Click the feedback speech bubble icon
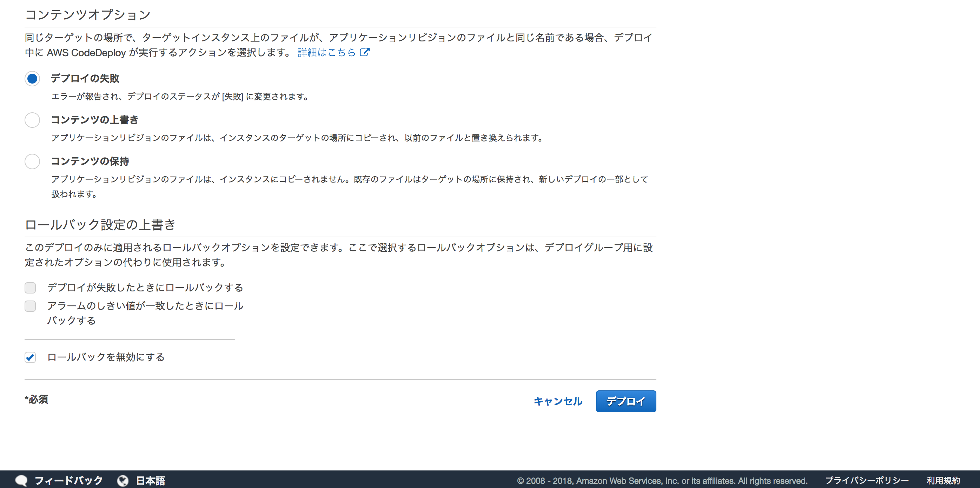The width and height of the screenshot is (980, 488). point(21,480)
